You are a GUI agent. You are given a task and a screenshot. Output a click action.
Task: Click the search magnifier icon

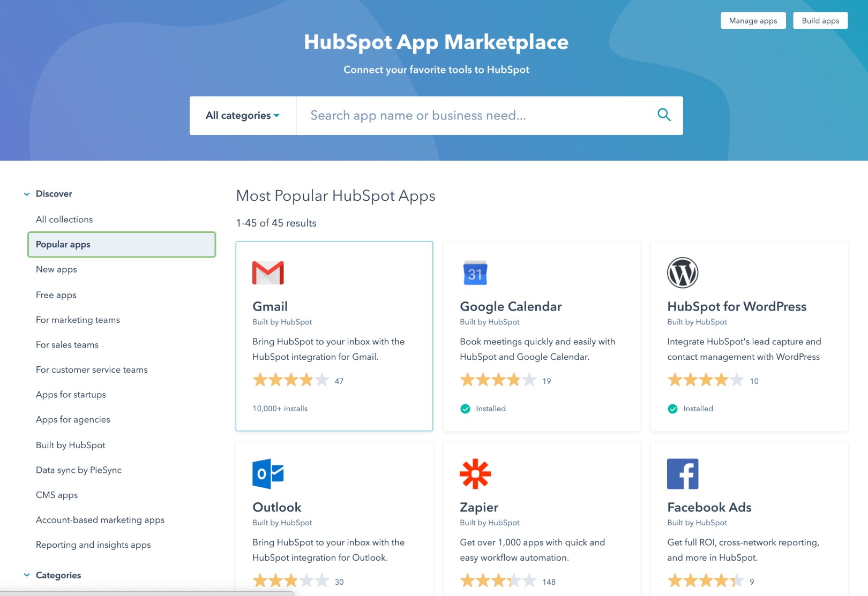tap(664, 115)
